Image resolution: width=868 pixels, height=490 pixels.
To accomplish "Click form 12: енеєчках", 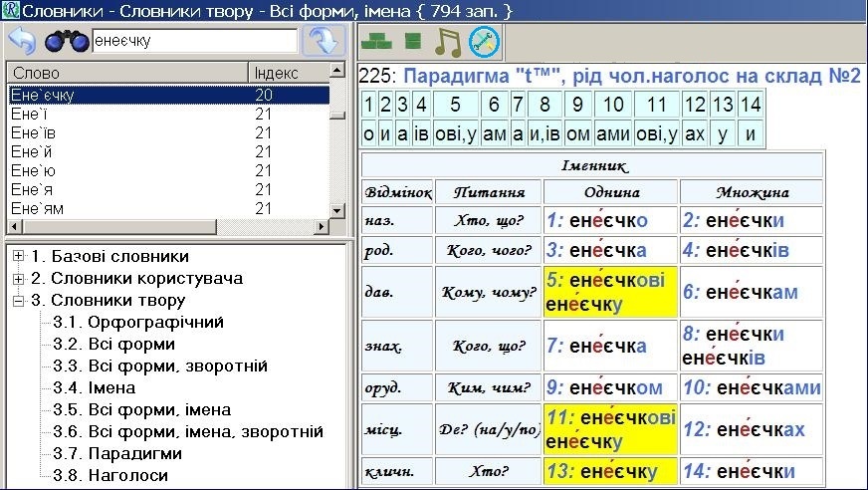I will point(752,429).
